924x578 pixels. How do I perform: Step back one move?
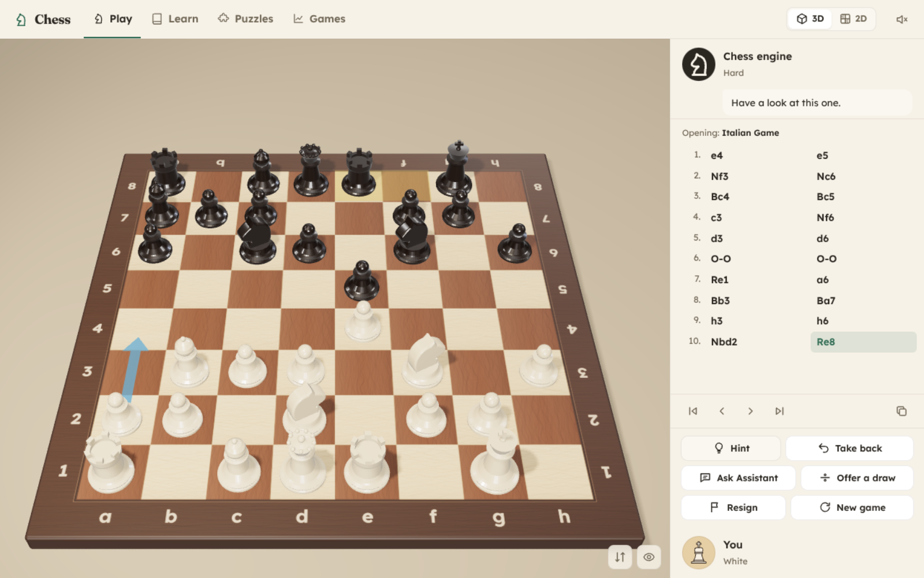pos(722,411)
